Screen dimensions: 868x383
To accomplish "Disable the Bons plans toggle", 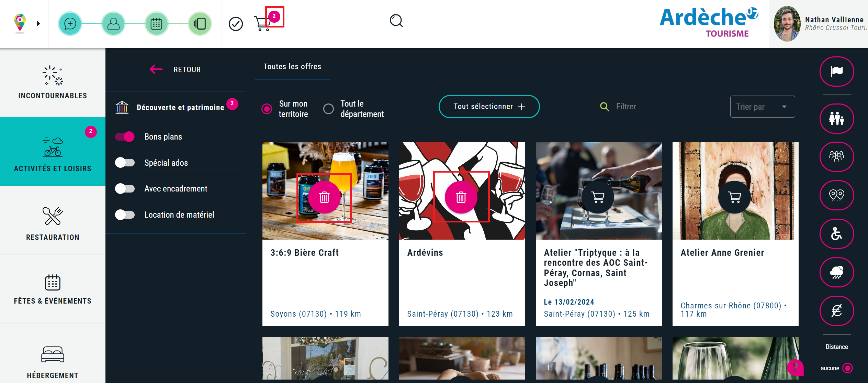I will click(125, 137).
